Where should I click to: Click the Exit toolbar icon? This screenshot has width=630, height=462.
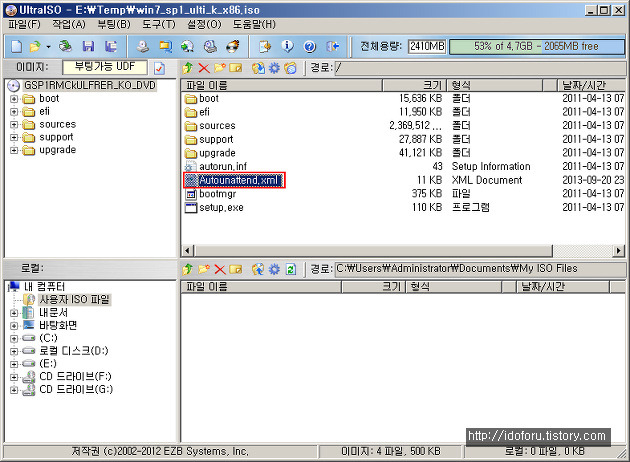click(332, 47)
